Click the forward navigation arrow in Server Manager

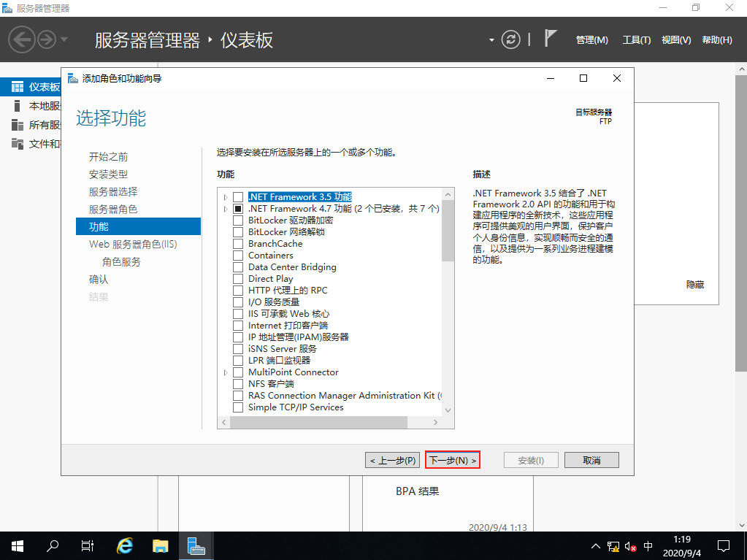coord(47,39)
